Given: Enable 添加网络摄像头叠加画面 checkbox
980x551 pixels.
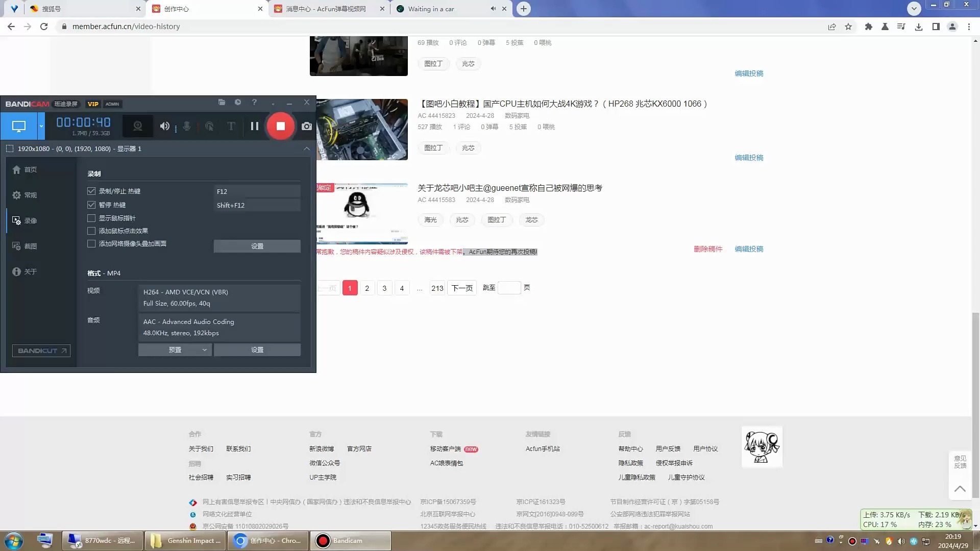Looking at the screenshot, I should 91,243.
